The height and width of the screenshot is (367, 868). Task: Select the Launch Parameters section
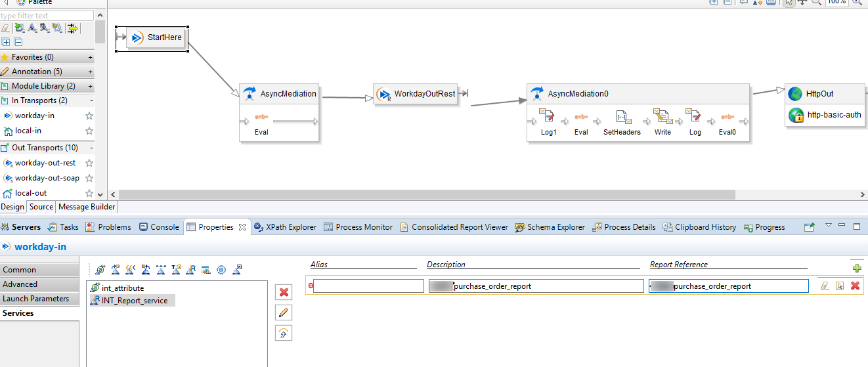point(39,299)
